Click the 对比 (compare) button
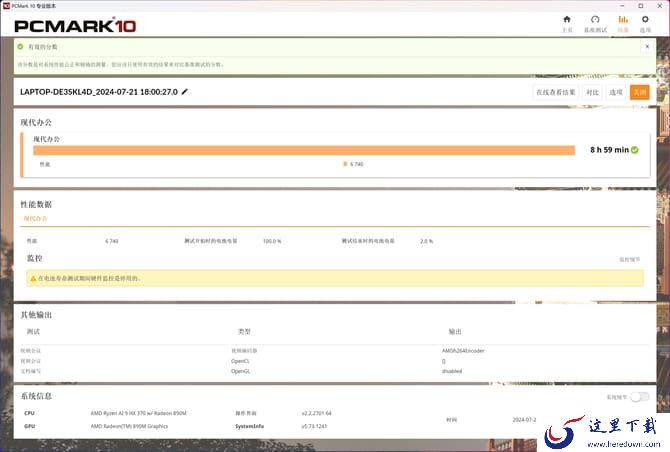 592,92
